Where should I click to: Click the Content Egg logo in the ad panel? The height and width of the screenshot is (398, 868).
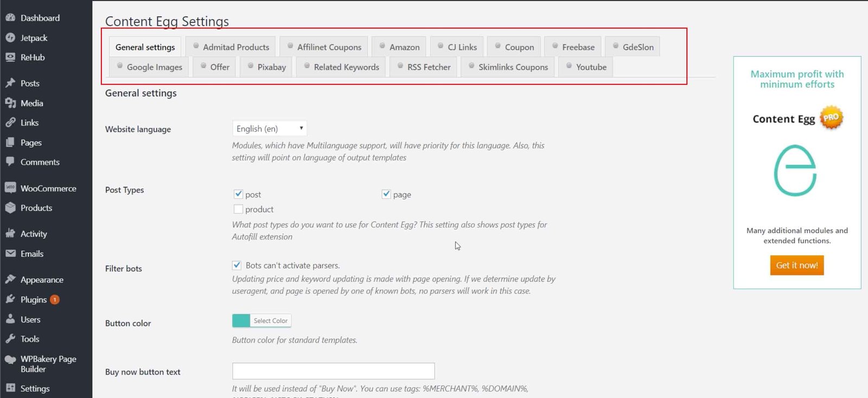point(795,170)
